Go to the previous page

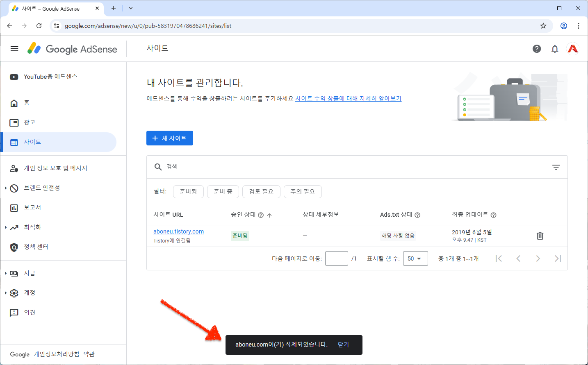[518, 258]
